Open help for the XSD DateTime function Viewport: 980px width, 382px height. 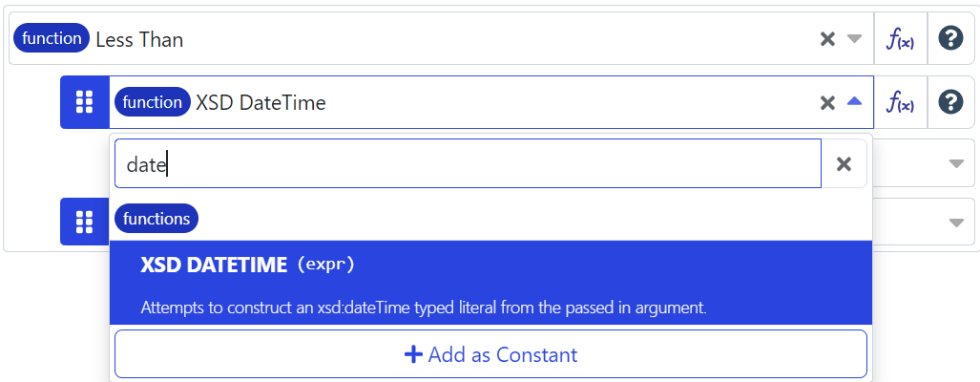[x=950, y=102]
